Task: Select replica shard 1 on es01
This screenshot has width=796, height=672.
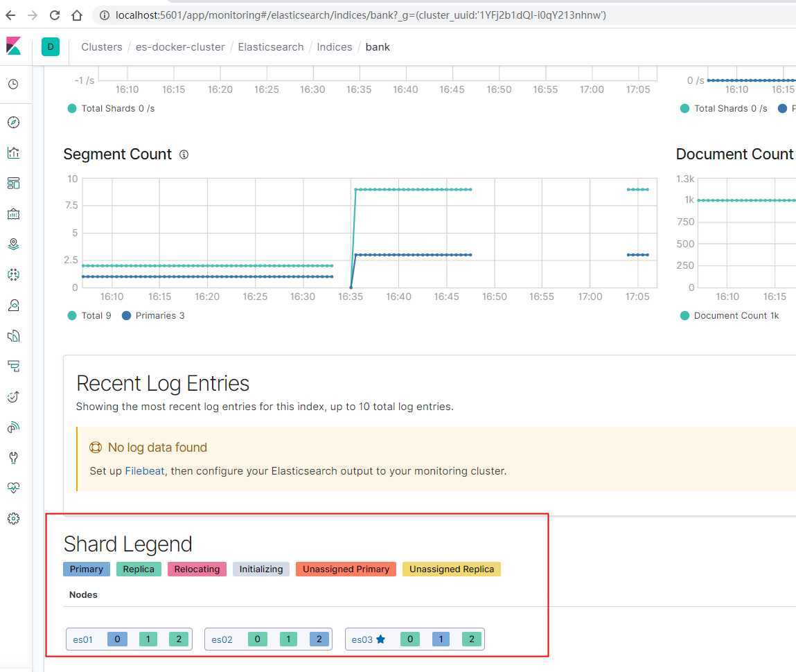Action: point(148,639)
